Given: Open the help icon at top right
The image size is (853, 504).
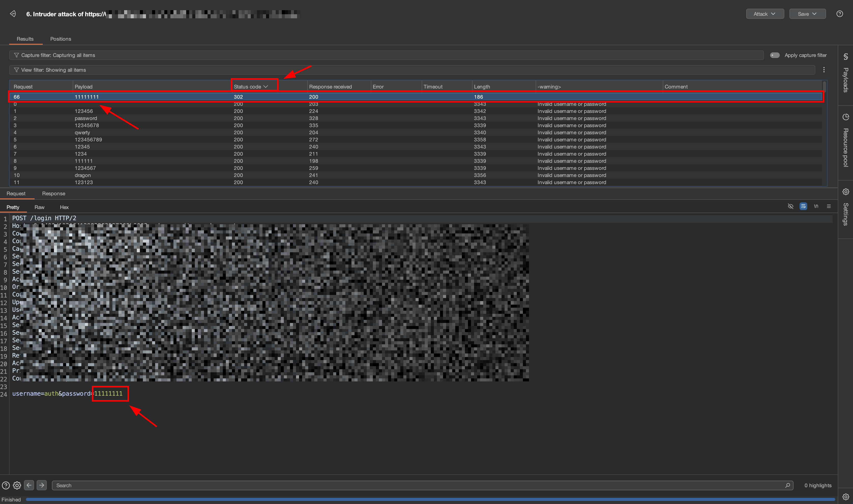Looking at the screenshot, I should point(840,13).
